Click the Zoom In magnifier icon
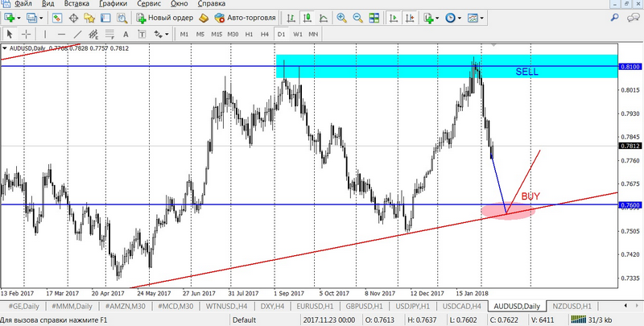644x326 pixels. pyautogui.click(x=342, y=17)
